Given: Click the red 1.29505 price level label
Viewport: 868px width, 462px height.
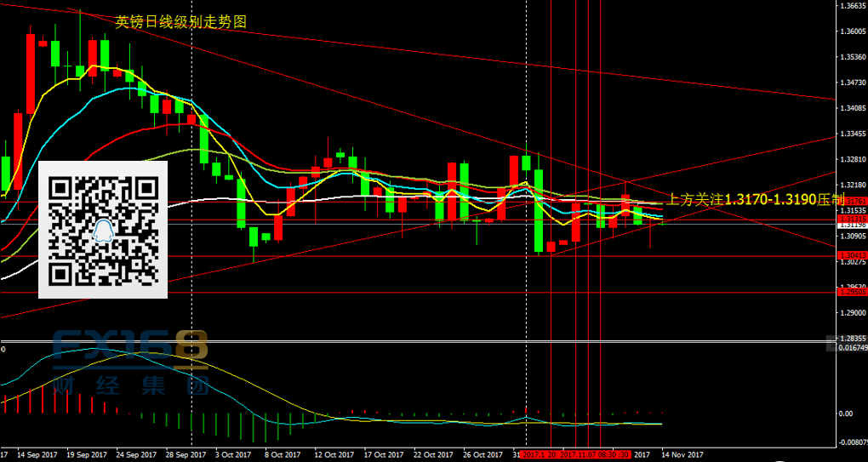Looking at the screenshot, I should pyautogui.click(x=851, y=292).
